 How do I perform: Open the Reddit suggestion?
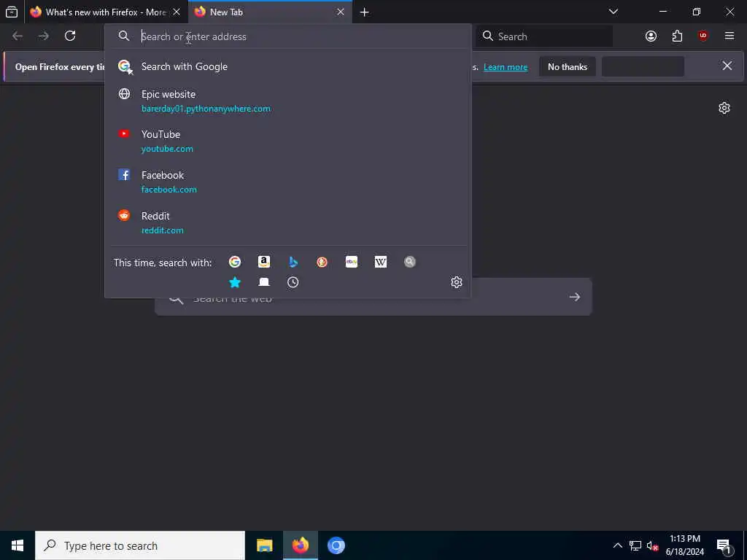coord(287,223)
